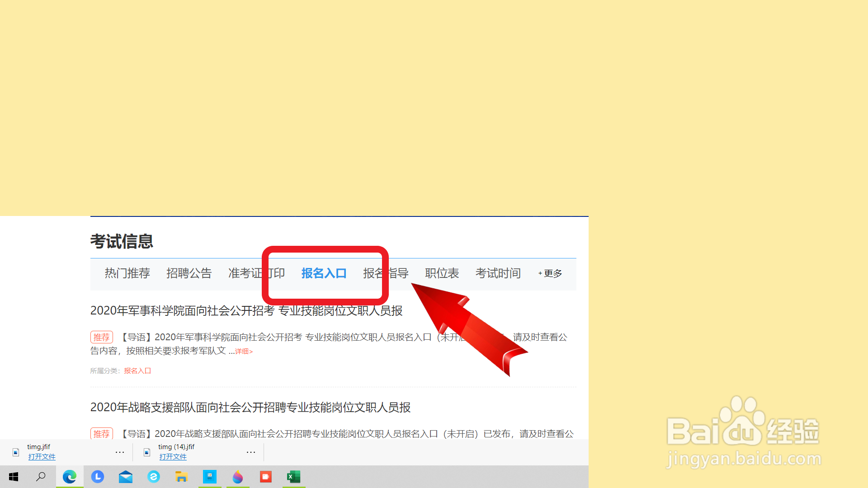Open Windows Search from the taskbar

pos(41,477)
